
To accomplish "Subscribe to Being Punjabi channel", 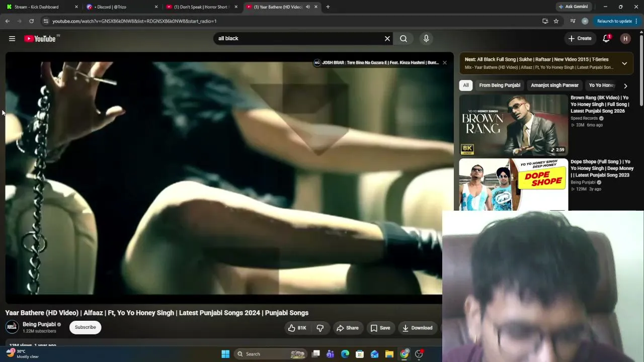I will coord(86,327).
